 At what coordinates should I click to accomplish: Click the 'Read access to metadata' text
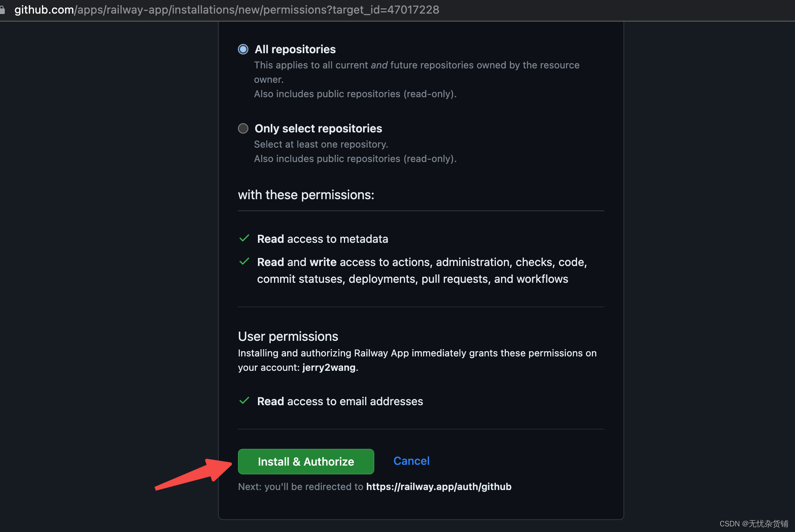322,239
